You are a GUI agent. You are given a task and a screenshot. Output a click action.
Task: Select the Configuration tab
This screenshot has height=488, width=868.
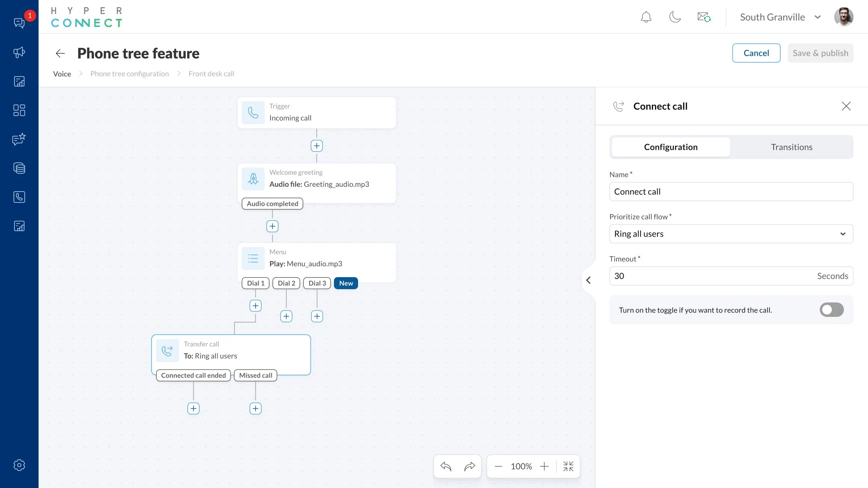click(x=670, y=147)
